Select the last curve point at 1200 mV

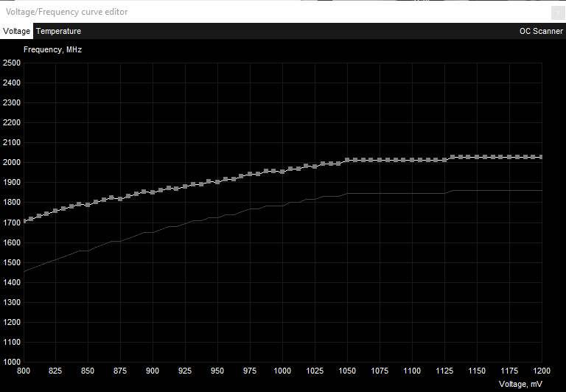pyautogui.click(x=541, y=157)
